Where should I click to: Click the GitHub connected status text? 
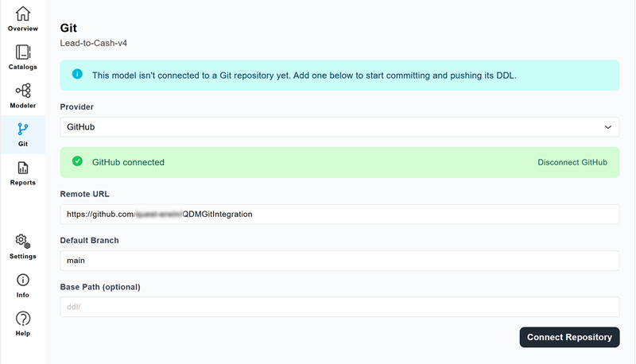coord(128,162)
